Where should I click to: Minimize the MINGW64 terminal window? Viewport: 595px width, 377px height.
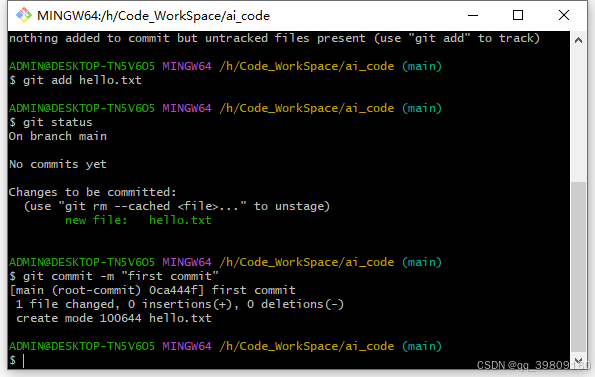click(473, 15)
